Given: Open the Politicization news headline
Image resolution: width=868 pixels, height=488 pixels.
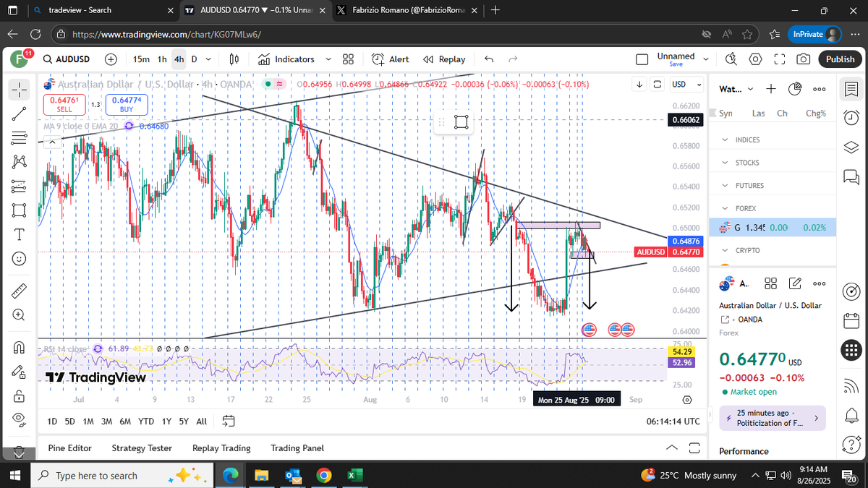Looking at the screenshot, I should point(773,418).
